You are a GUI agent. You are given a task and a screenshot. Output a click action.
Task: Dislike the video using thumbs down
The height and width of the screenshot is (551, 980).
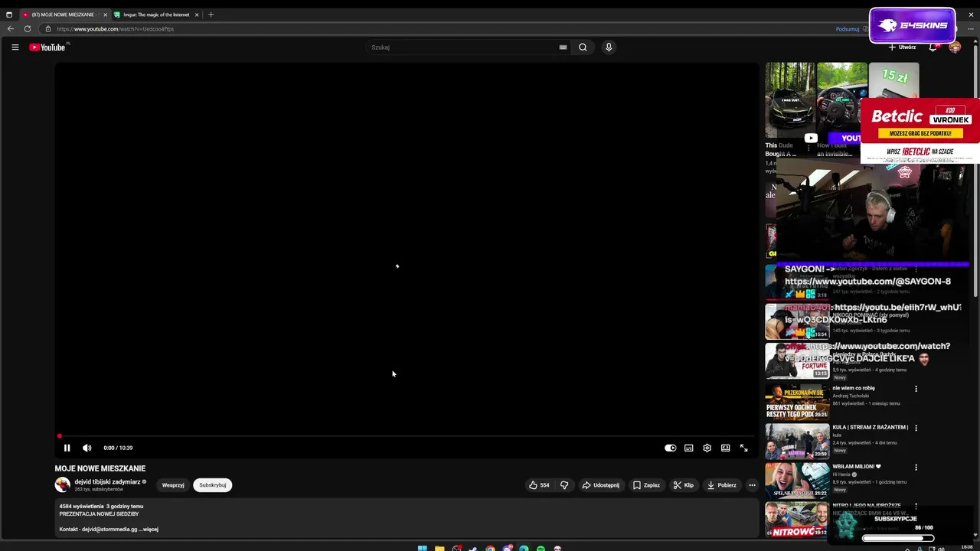[x=564, y=485]
